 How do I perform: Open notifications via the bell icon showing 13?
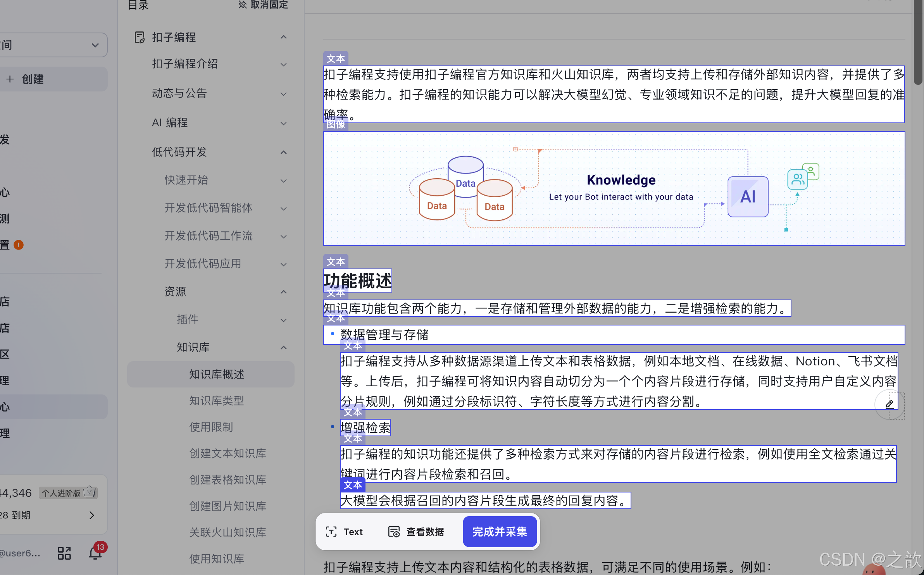pos(95,553)
